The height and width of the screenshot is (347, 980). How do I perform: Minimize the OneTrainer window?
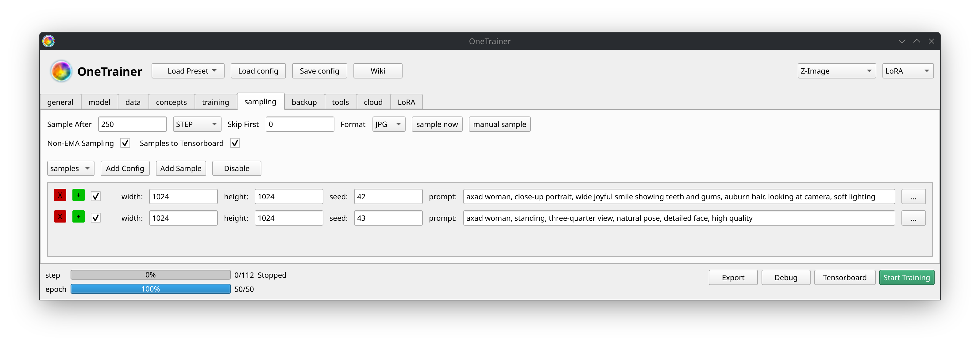point(902,41)
